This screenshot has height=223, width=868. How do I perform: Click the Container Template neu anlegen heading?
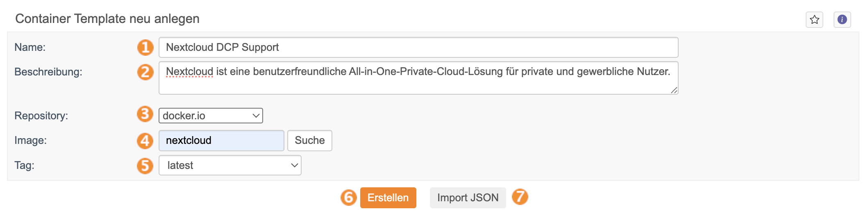[107, 19]
